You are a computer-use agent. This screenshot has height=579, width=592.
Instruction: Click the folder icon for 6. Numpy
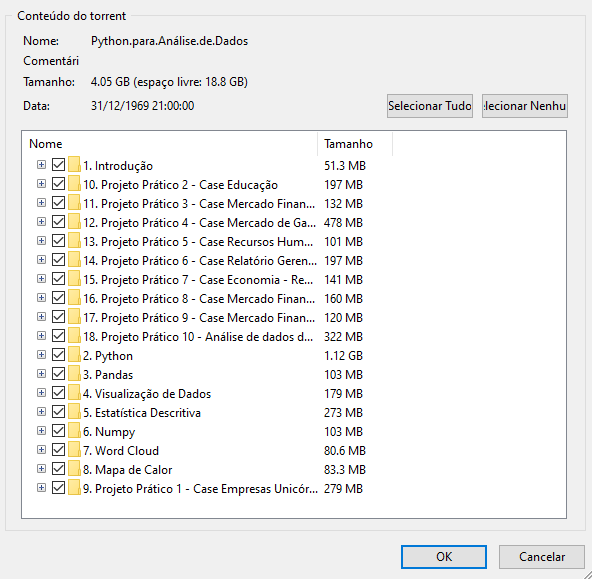pos(74,431)
